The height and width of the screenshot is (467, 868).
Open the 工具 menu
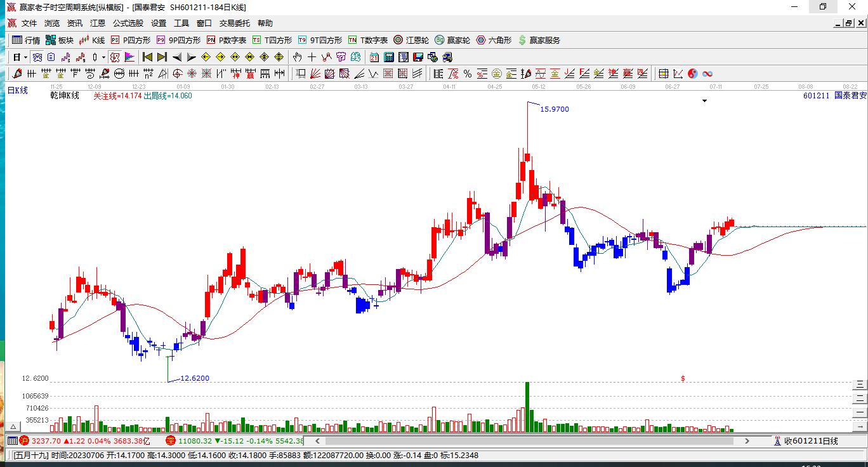[x=181, y=23]
